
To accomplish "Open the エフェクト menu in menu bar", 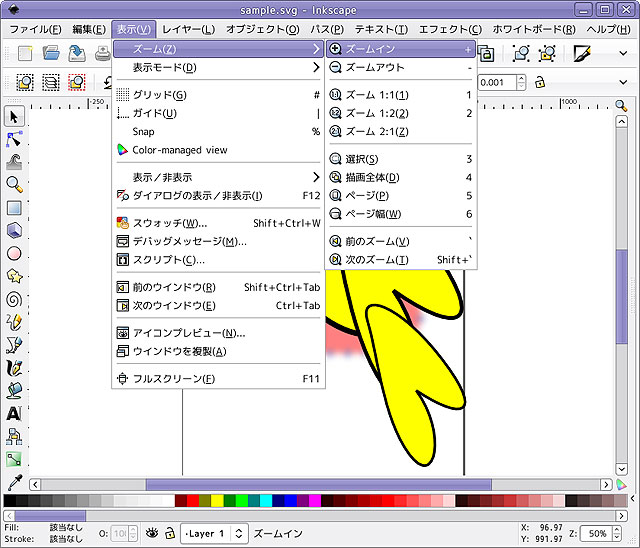I will (x=448, y=29).
